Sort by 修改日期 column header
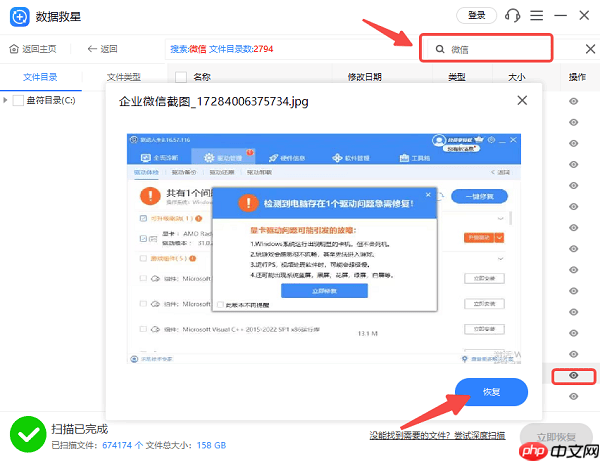The image size is (600, 461). pos(365,77)
